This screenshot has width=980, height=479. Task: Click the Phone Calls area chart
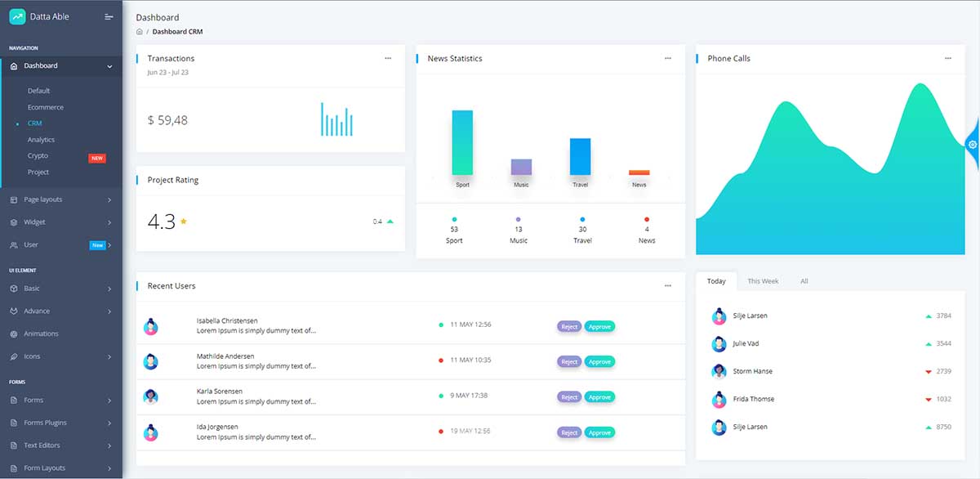(831, 168)
